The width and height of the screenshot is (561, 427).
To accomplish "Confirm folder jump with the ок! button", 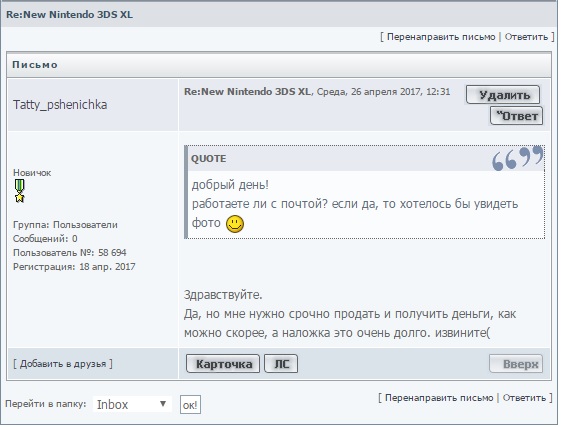I will (190, 405).
